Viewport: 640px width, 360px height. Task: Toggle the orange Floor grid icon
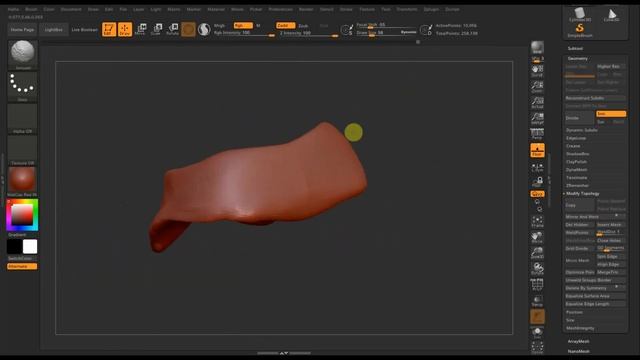[x=537, y=150]
